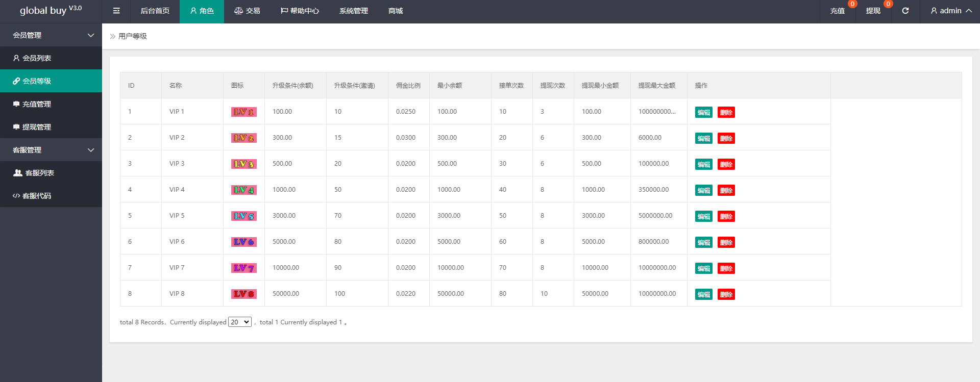This screenshot has width=980, height=382.
Task: Click the 用户等级 breadcrumb
Action: coord(133,36)
